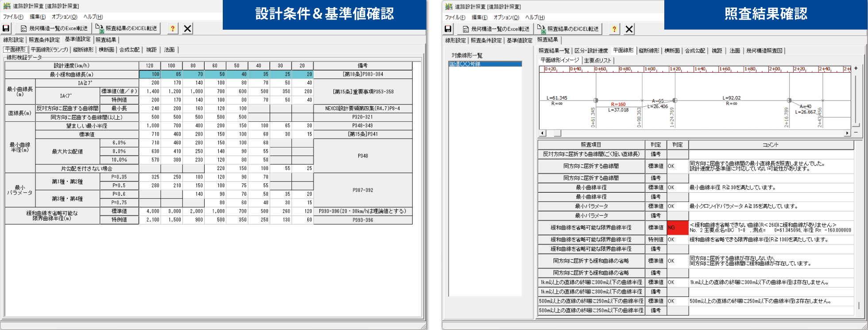Click the save floppy icon in left window
The width and height of the screenshot is (868, 330).
pyautogui.click(x=6, y=28)
